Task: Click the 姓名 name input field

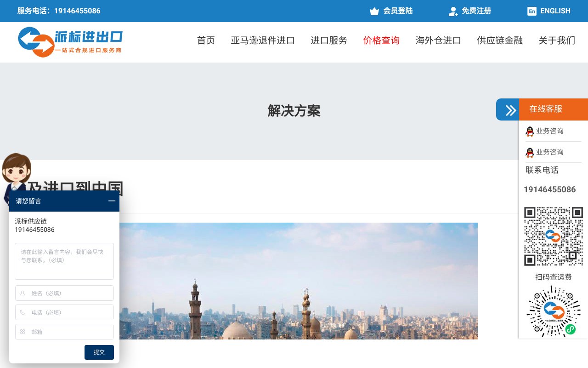Action: [64, 293]
